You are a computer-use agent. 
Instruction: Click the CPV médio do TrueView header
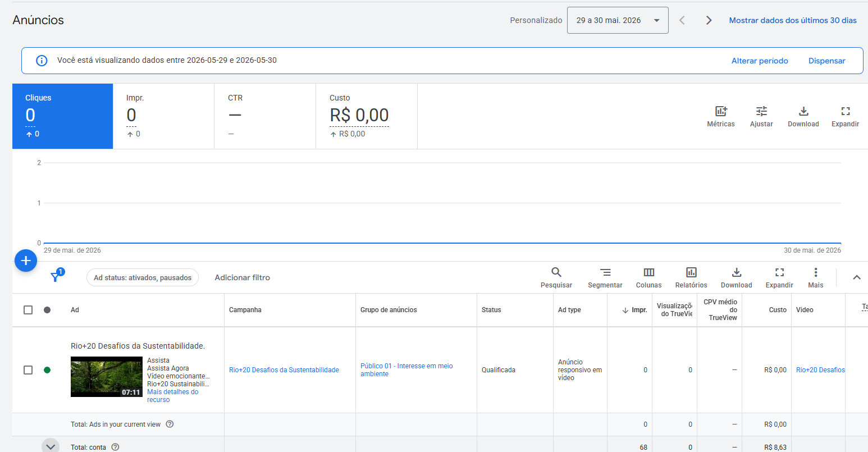point(720,310)
